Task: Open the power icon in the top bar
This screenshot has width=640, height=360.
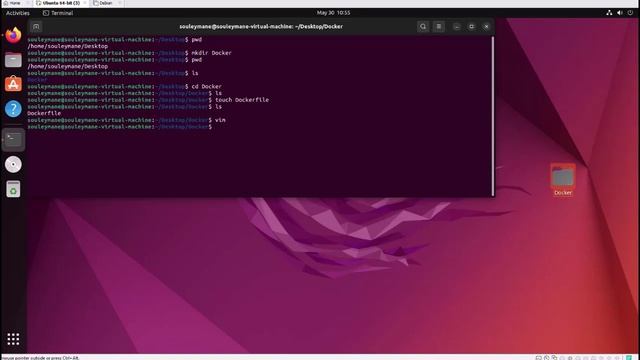Action: click(x=630, y=13)
